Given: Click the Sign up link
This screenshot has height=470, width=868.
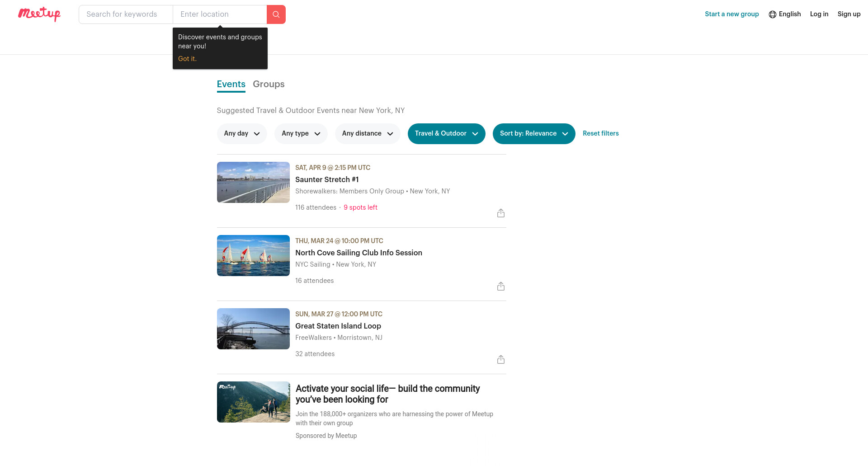Looking at the screenshot, I should coord(849,14).
